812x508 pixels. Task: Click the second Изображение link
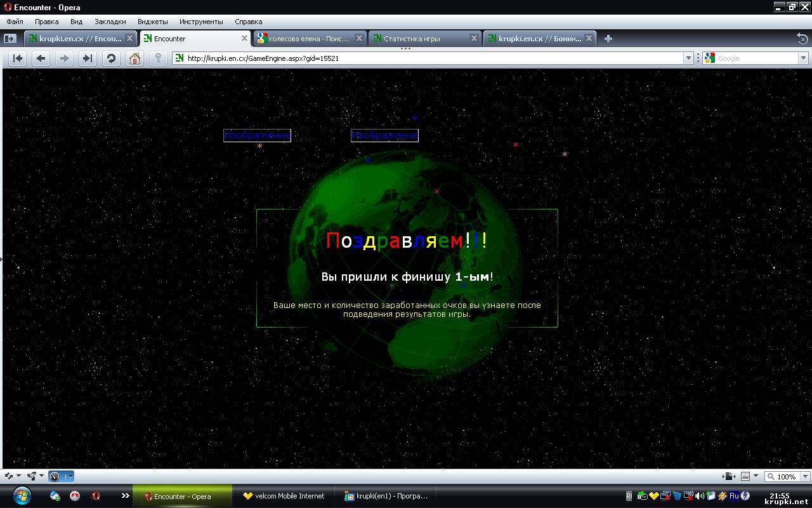click(x=384, y=135)
